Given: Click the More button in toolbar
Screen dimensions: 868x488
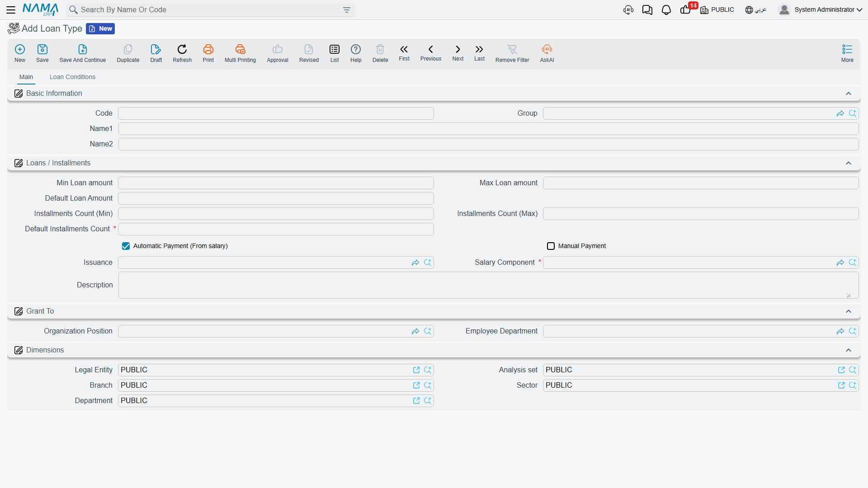Looking at the screenshot, I should 847,53.
